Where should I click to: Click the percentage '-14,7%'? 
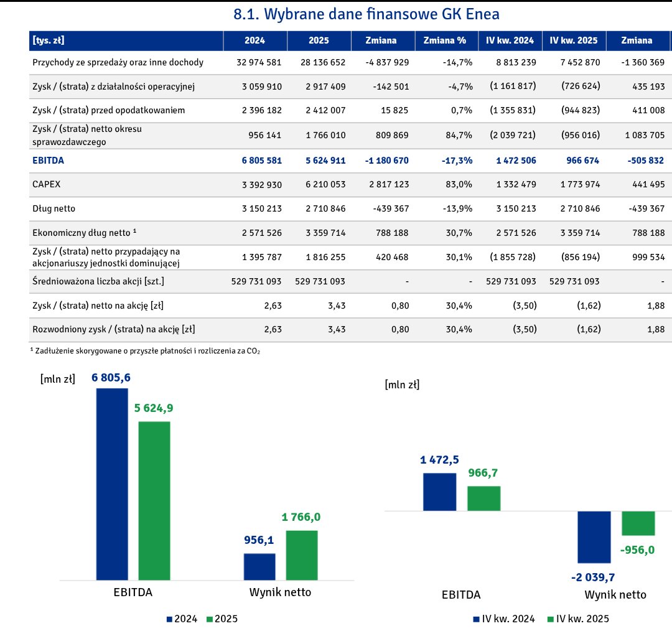(457, 63)
